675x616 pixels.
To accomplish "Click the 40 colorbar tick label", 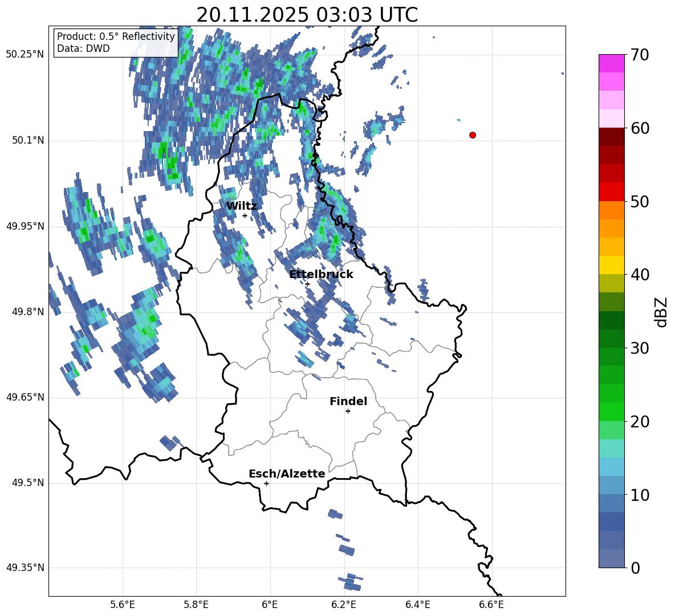I will [639, 275].
